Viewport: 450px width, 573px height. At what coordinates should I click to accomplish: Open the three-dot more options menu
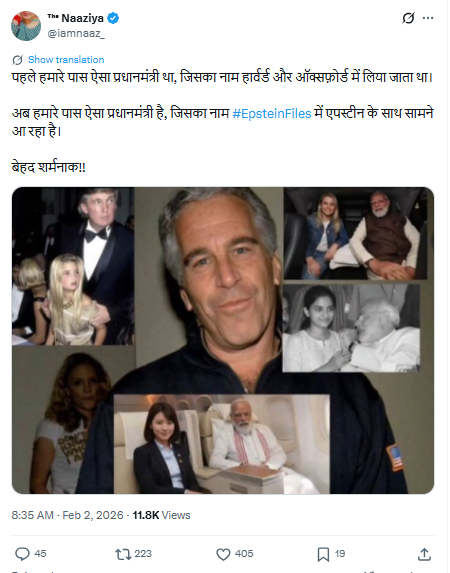pyautogui.click(x=428, y=18)
